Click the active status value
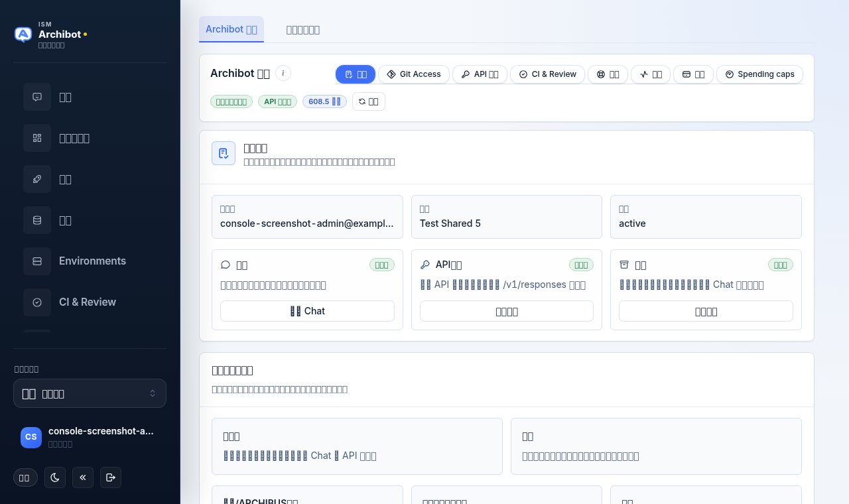849x504 pixels. tap(632, 223)
